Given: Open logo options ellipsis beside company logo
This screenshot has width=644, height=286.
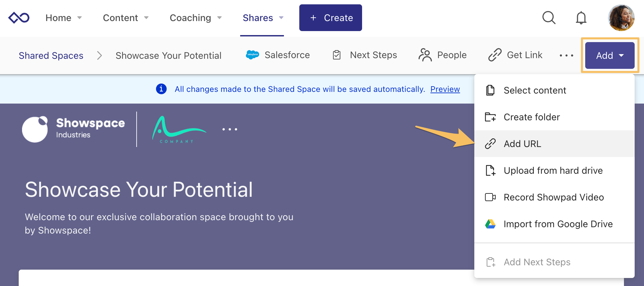Looking at the screenshot, I should (230, 129).
